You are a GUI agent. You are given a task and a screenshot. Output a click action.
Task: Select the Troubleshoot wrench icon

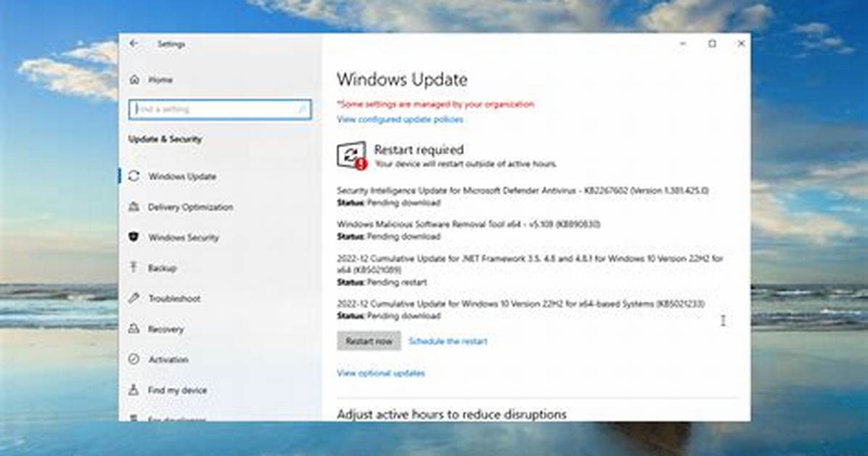click(134, 298)
